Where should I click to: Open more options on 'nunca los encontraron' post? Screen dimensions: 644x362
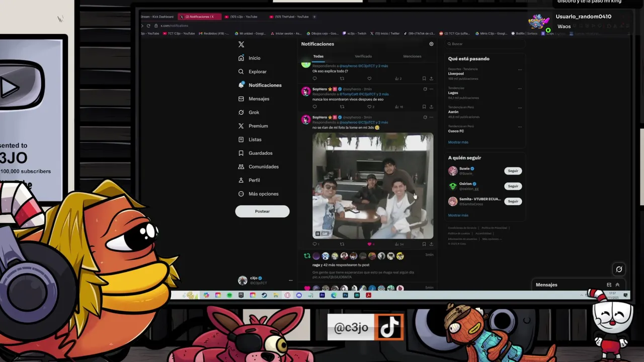pos(431,89)
